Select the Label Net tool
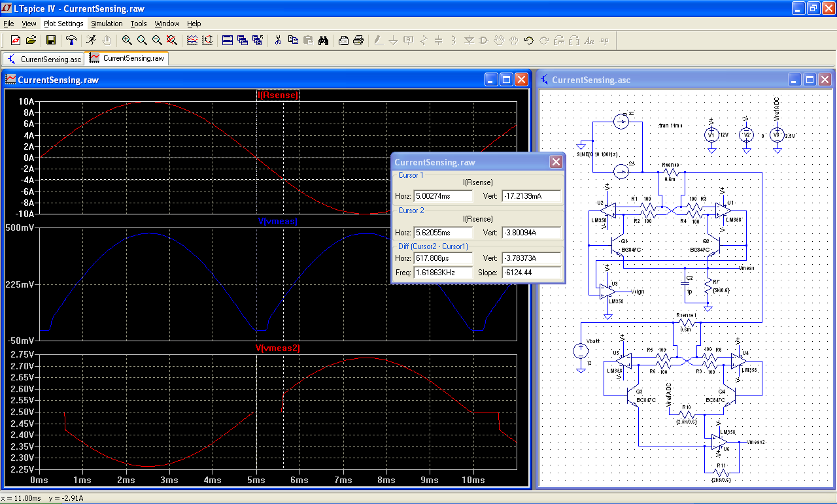Image resolution: width=837 pixels, height=504 pixels. (409, 41)
